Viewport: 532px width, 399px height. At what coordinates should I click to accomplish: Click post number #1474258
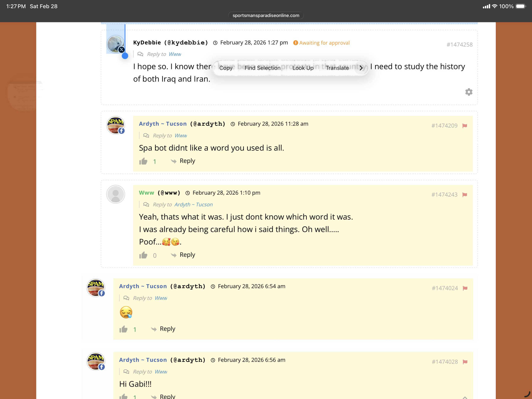tap(459, 44)
